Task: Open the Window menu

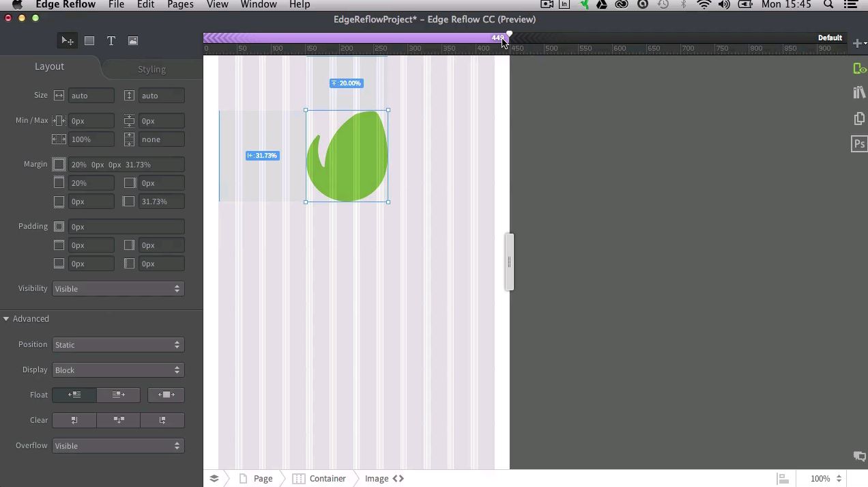Action: tap(259, 4)
